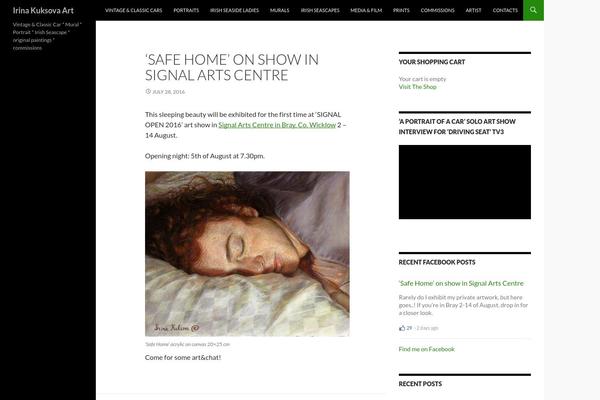The width and height of the screenshot is (600, 400).
Task: Click the clock icon beside post date
Action: (148, 91)
